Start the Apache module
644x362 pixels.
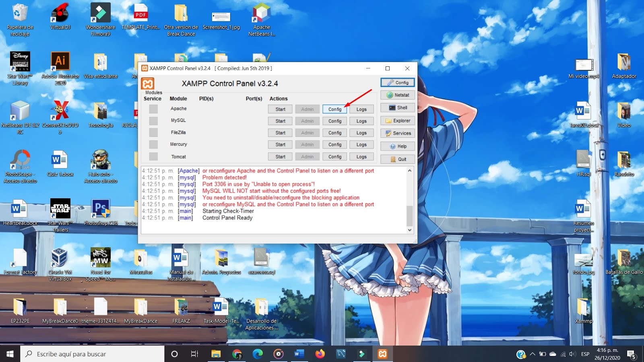[280, 109]
